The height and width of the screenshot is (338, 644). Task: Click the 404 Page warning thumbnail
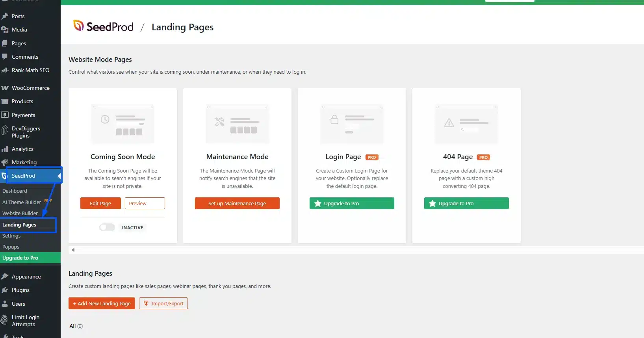point(466,124)
